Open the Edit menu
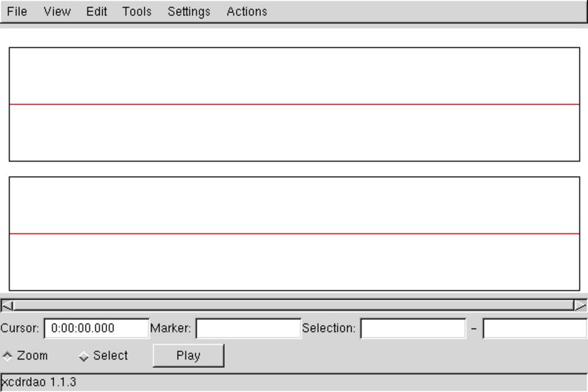This screenshot has height=392, width=588. [96, 12]
